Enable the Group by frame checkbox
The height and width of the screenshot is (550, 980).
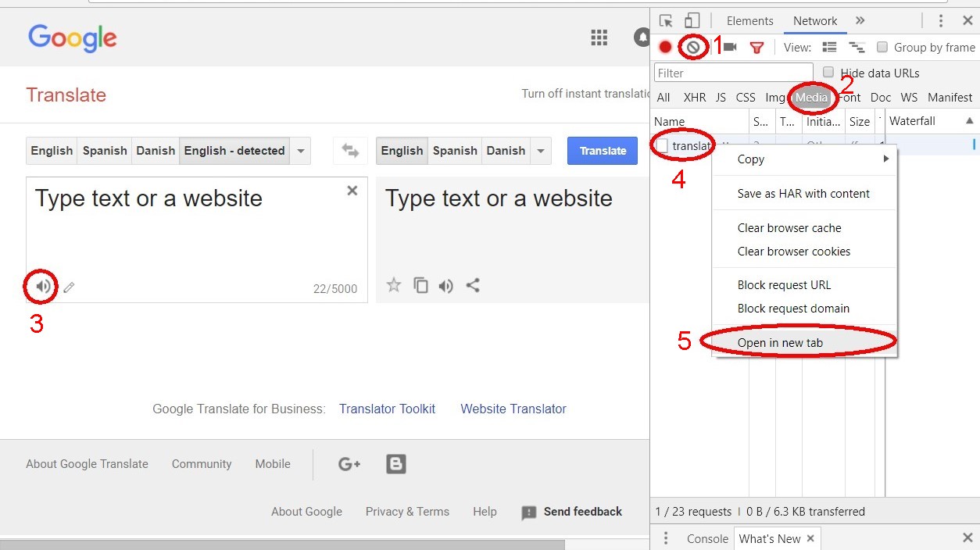tap(882, 48)
